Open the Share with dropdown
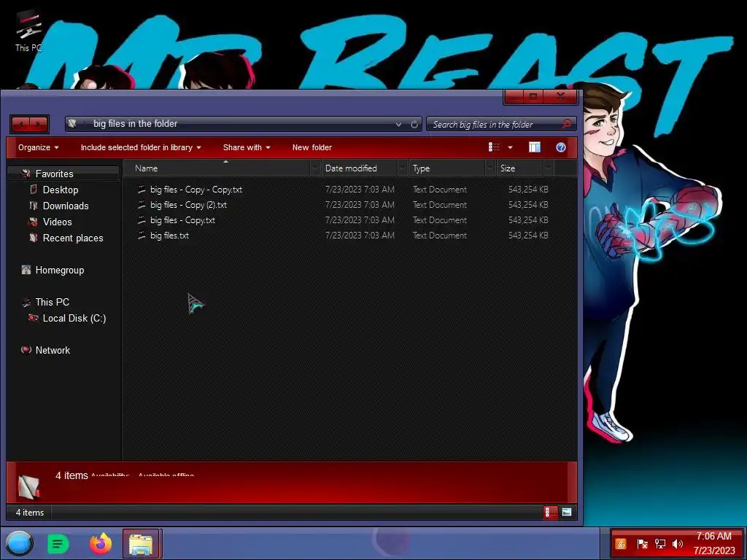This screenshot has height=560, width=747. pos(247,147)
